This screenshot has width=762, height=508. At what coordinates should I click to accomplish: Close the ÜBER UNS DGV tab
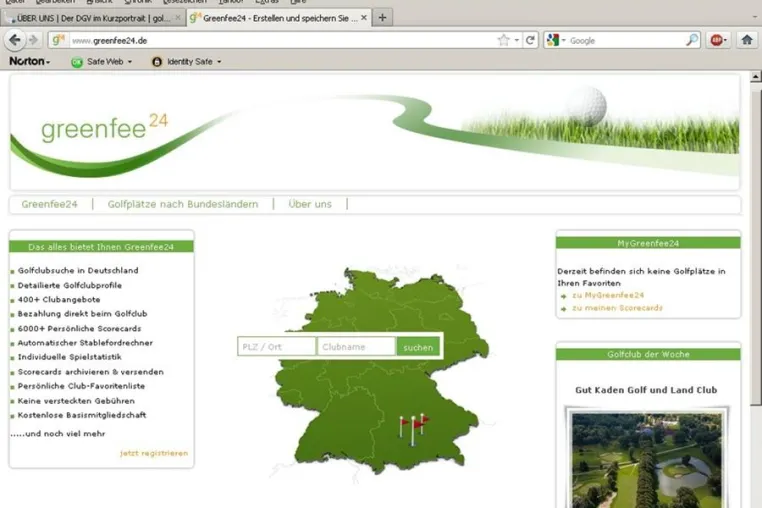[178, 18]
